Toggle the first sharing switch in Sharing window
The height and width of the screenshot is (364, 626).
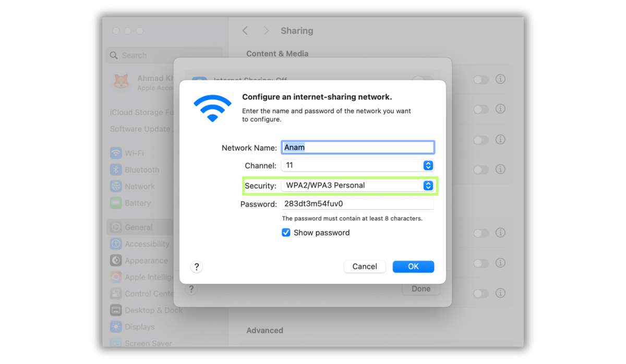coord(480,80)
